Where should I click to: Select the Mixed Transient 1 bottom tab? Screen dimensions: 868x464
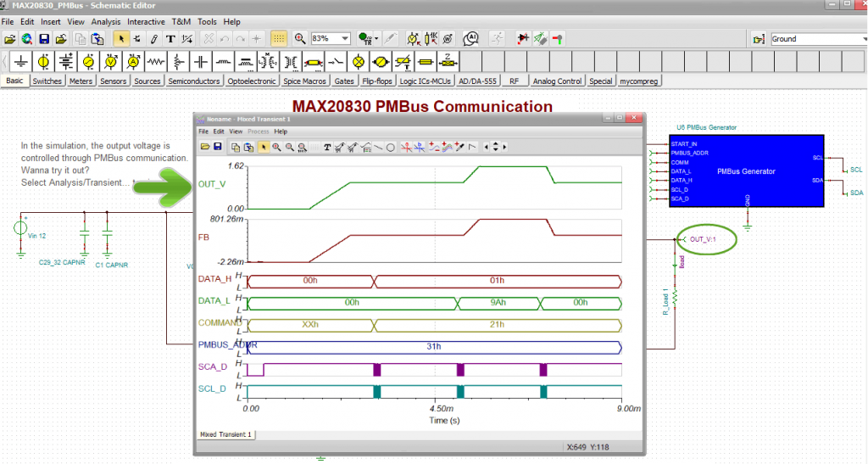(225, 434)
